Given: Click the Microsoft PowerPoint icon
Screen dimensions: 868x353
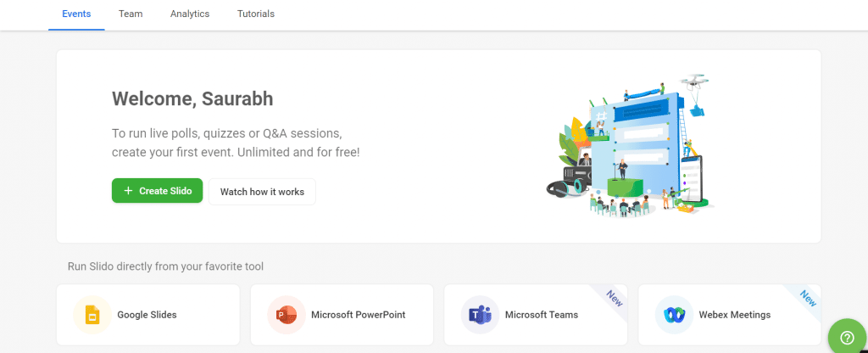Looking at the screenshot, I should 286,315.
